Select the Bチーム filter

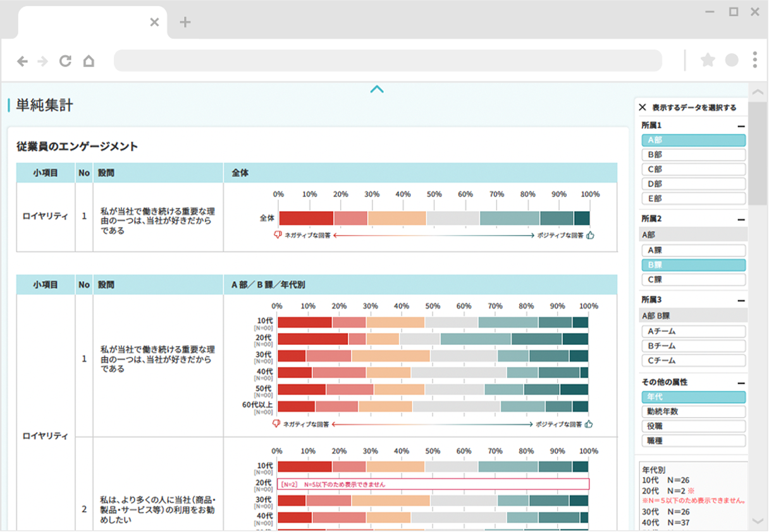693,346
